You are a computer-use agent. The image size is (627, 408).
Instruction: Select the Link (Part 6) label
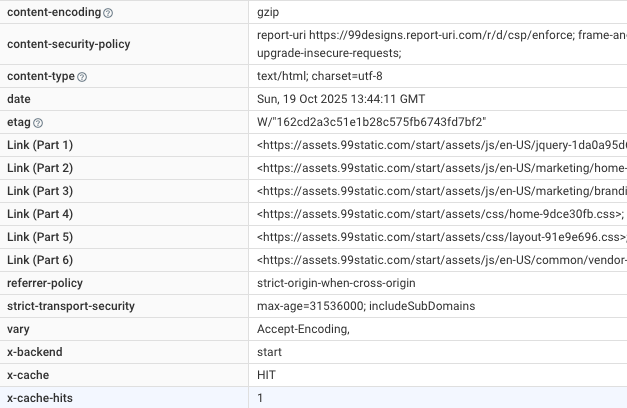pos(40,260)
